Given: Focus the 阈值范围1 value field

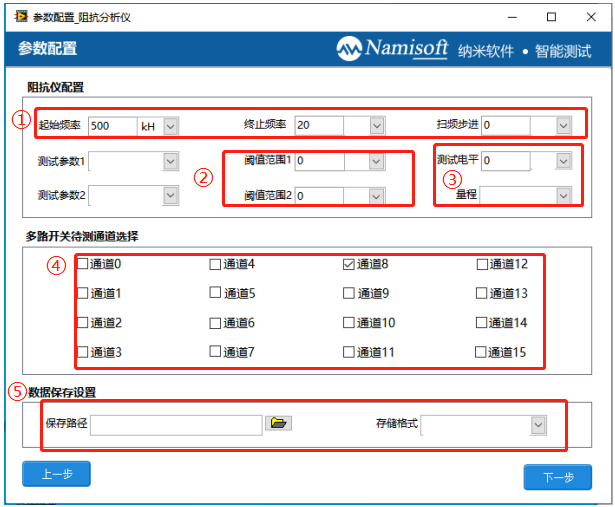Looking at the screenshot, I should tap(320, 161).
